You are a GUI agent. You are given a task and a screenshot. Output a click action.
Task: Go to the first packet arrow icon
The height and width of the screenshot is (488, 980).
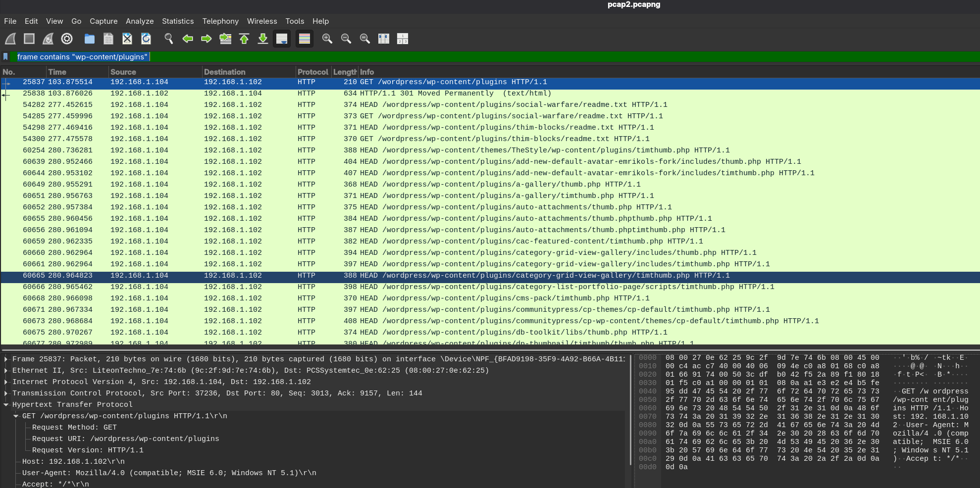(244, 39)
